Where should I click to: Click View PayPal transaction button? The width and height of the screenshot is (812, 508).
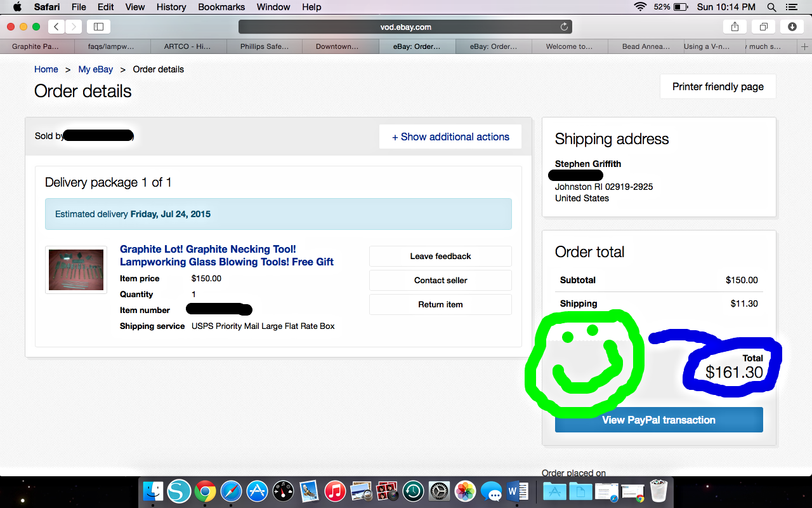658,420
